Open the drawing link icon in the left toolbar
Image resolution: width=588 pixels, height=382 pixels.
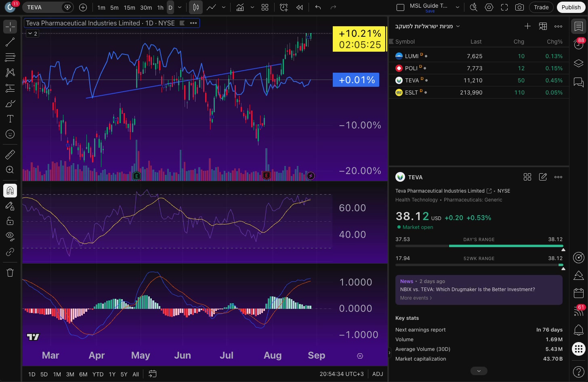pos(10,252)
